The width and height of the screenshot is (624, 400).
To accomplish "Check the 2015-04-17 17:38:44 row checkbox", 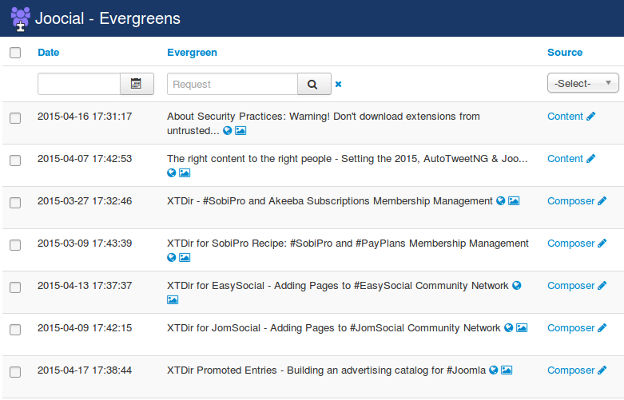I will pos(15,372).
